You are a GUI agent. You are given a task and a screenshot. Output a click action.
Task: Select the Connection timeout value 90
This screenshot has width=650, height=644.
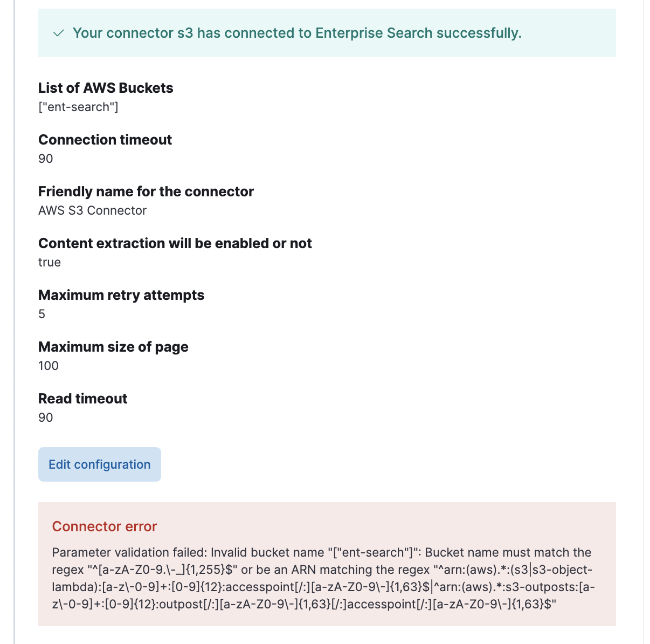45,159
